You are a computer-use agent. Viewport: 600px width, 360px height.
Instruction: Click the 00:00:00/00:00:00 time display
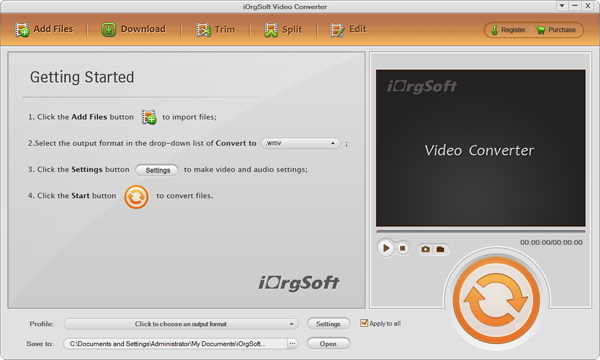tap(551, 243)
